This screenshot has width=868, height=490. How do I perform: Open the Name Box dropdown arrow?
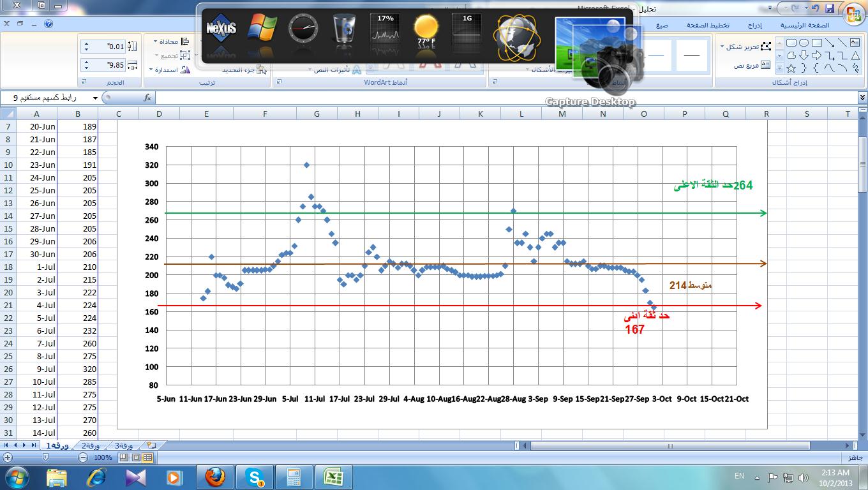tap(95, 98)
